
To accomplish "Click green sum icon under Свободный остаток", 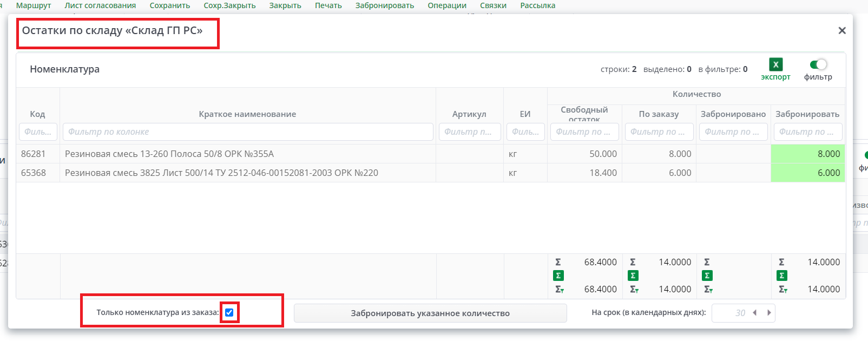I will [558, 276].
